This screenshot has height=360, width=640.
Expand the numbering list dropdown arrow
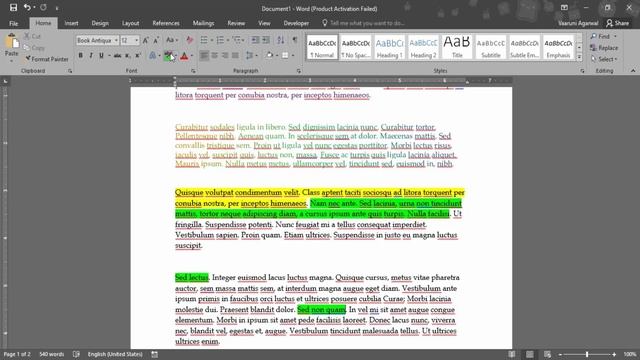pos(228,40)
